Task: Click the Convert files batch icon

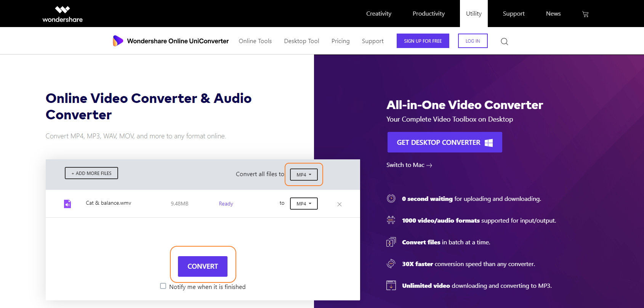Action: (391, 242)
